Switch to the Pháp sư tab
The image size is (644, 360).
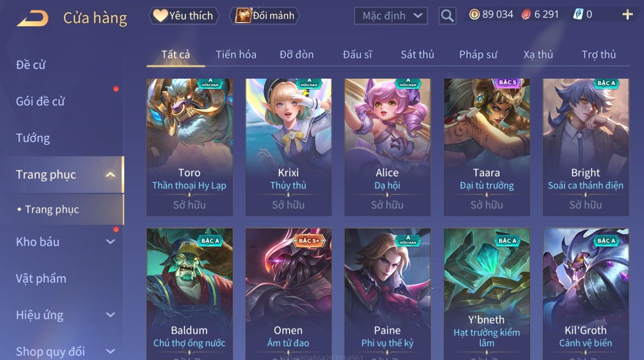(478, 55)
